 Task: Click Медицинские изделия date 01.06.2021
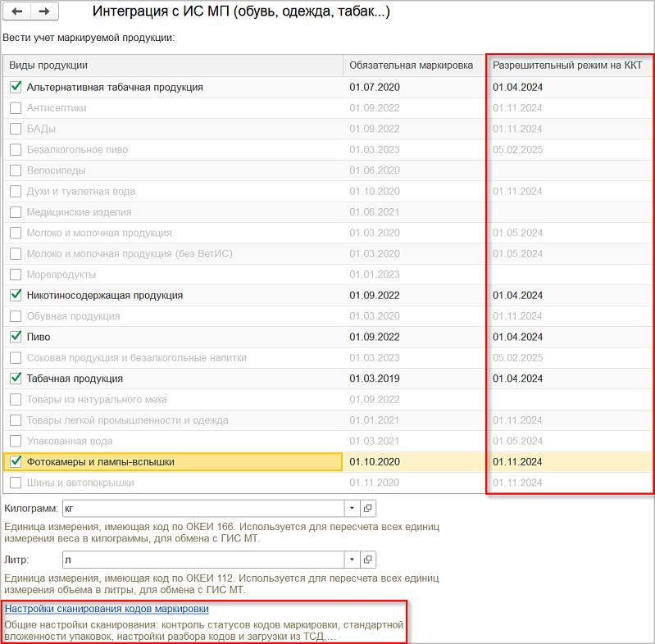click(375, 212)
